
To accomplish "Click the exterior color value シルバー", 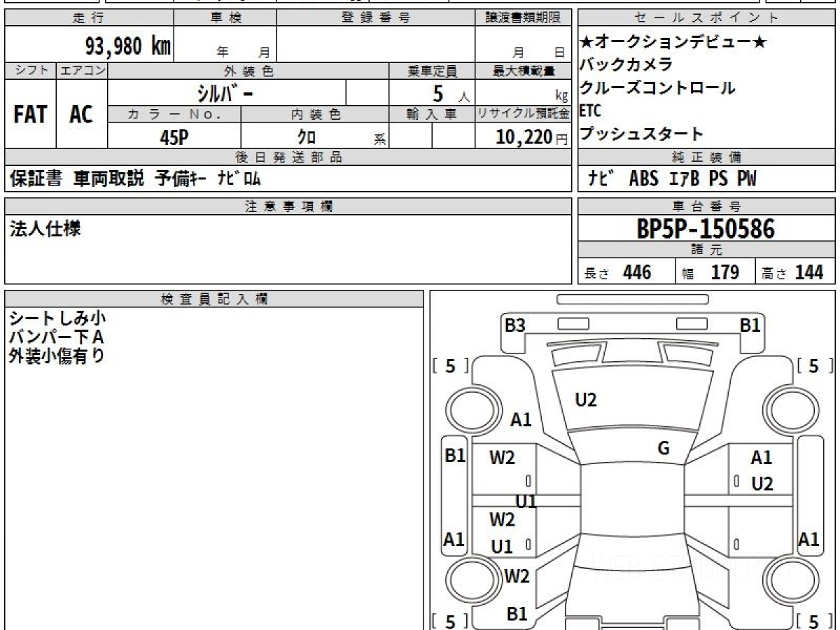I will point(225,92).
